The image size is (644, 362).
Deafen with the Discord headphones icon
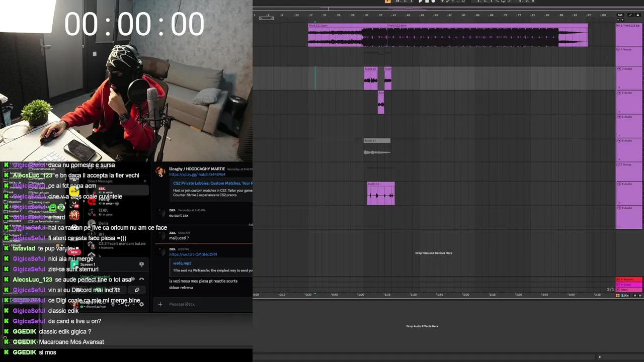click(127, 304)
